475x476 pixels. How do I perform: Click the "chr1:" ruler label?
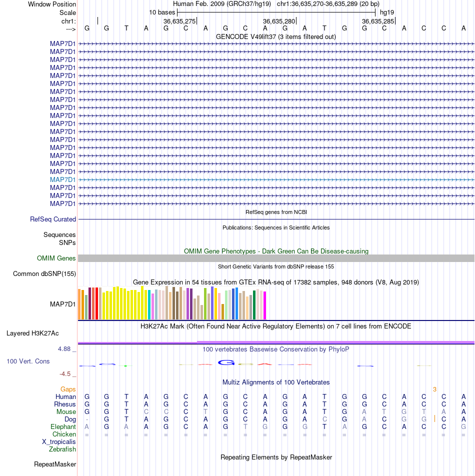(x=68, y=21)
